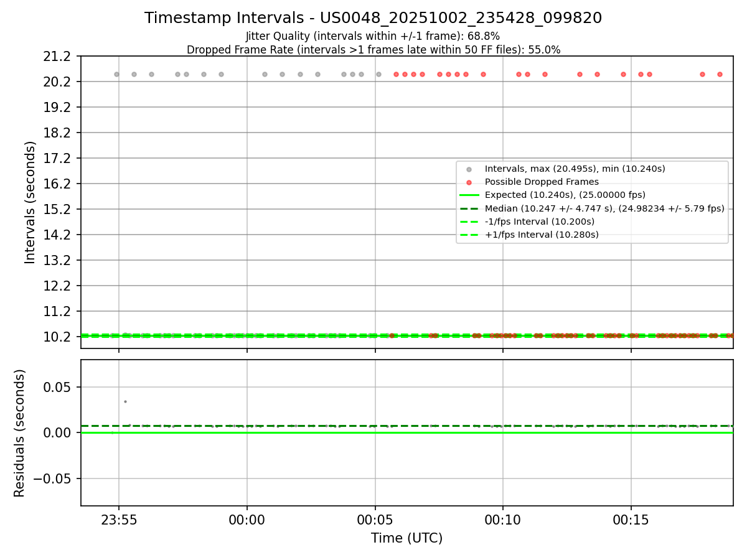Click the 'Dropped Frame Rate' subtitle showing 55.0%
The height and width of the screenshot is (560, 747).
click(x=374, y=50)
